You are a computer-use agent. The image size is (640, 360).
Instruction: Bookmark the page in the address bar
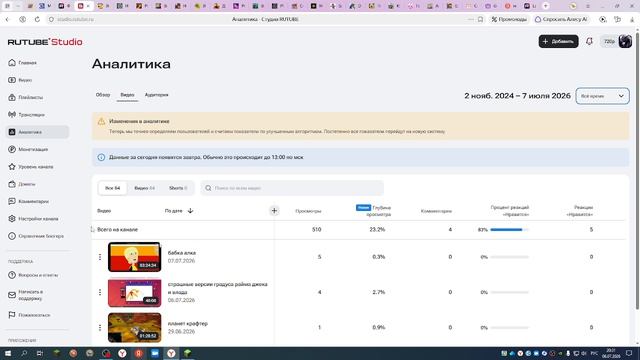(x=480, y=19)
